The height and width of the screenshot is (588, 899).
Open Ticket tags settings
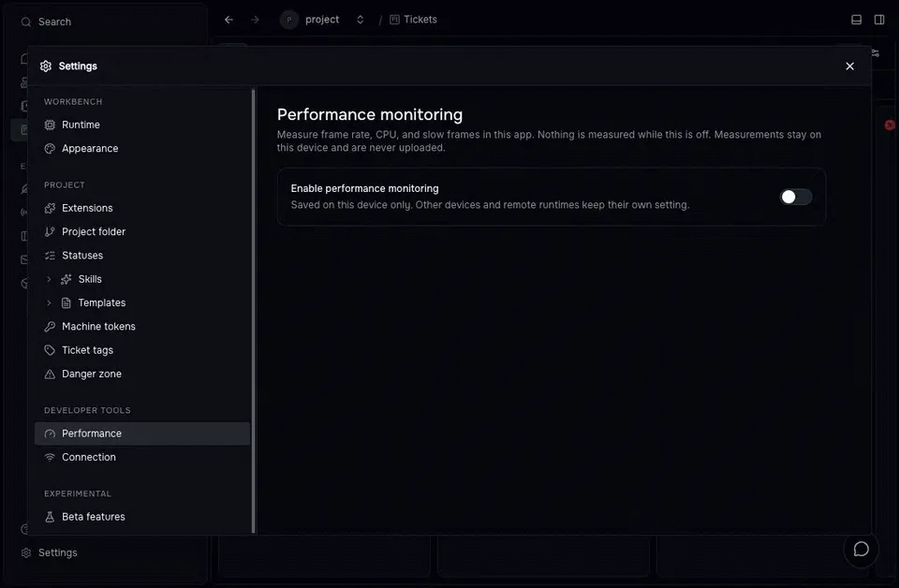click(141, 350)
